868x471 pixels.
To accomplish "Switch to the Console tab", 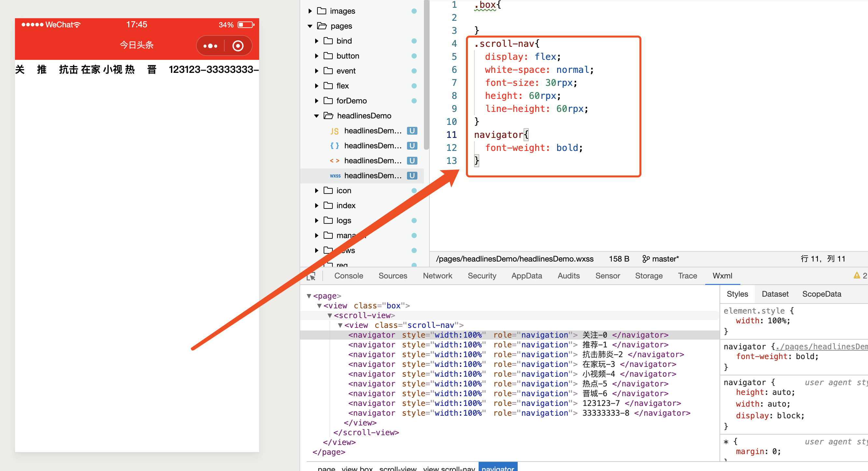I will [x=348, y=276].
